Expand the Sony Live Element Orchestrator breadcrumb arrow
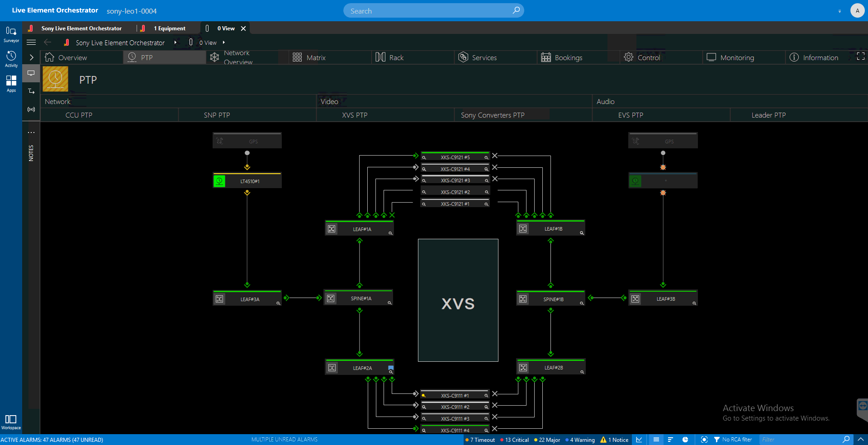Image resolution: width=868 pixels, height=445 pixels. [175, 43]
